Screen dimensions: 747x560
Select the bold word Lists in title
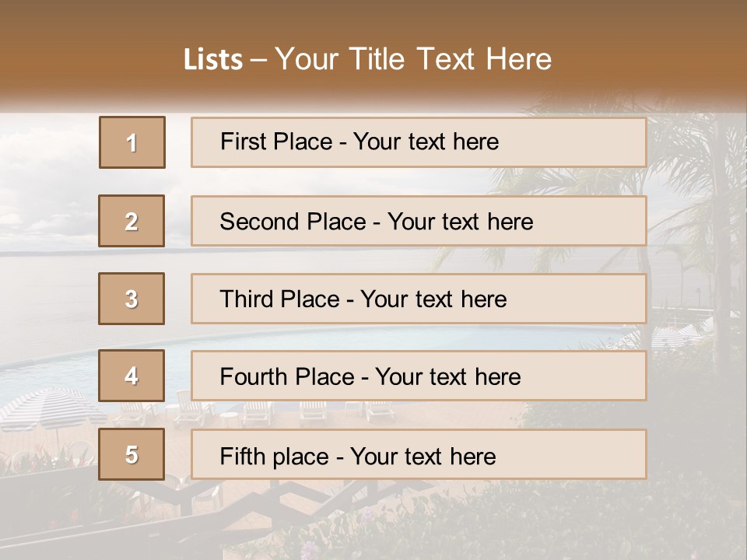[213, 60]
